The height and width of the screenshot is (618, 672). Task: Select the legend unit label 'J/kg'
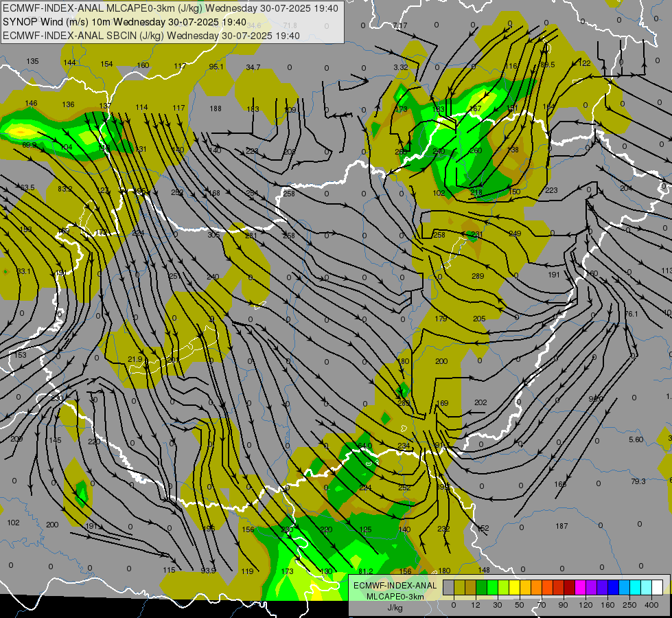pyautogui.click(x=395, y=607)
